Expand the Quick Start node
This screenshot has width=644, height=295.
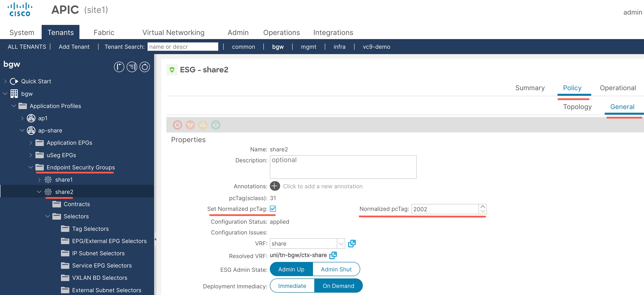pyautogui.click(x=5, y=81)
